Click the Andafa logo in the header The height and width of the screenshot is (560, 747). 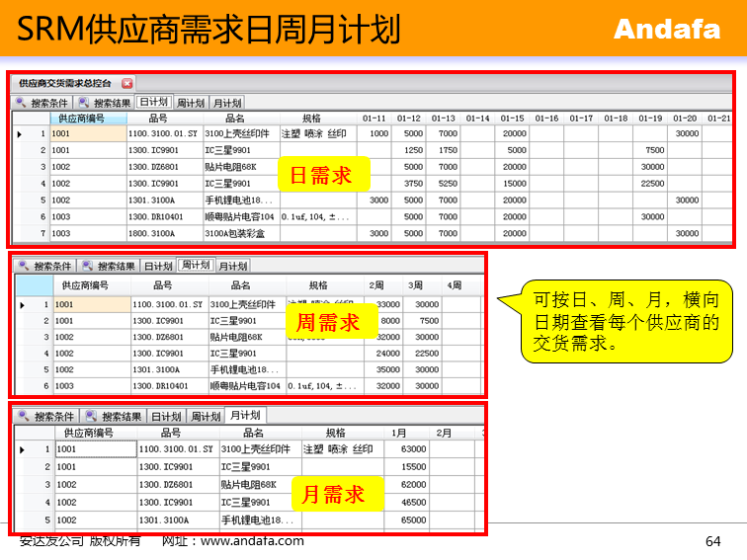pos(667,30)
